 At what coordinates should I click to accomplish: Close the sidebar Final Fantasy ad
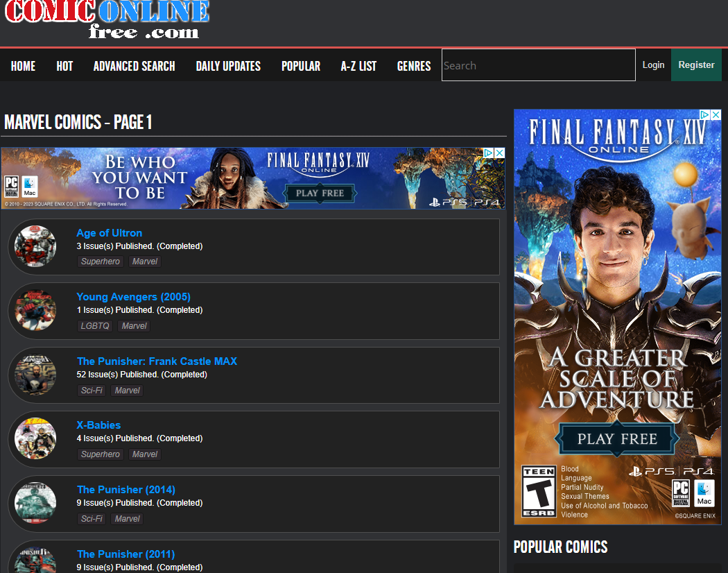pos(716,115)
